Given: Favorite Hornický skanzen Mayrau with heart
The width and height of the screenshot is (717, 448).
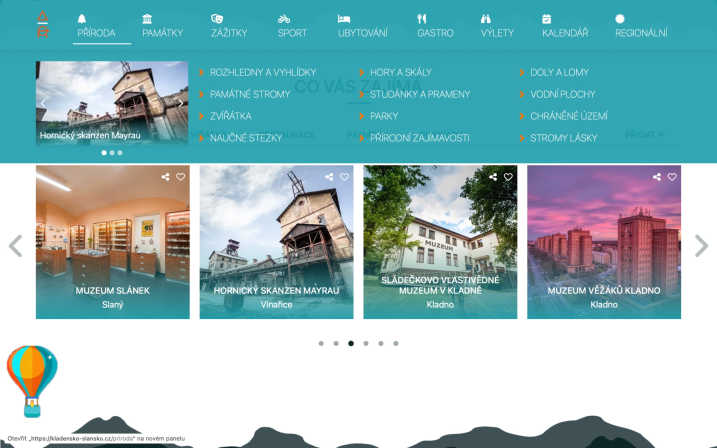Looking at the screenshot, I should pos(344,177).
